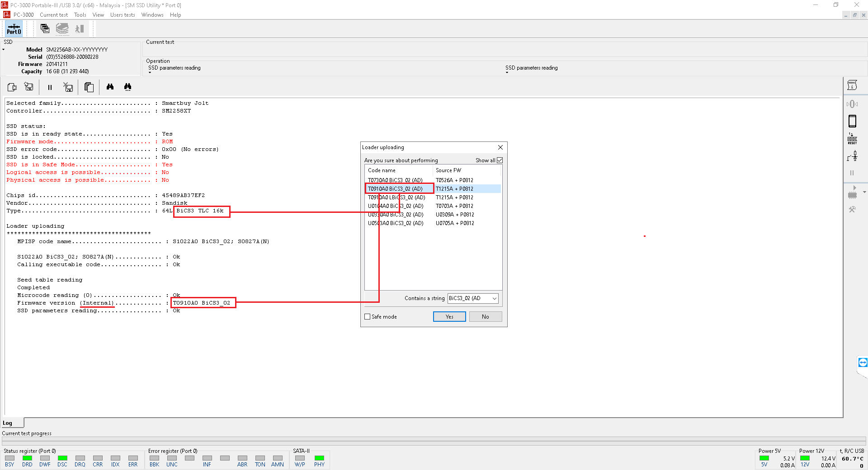Select the U0503A0 BiCS3_02 (AD) loader row
This screenshot has height=470, width=868.
[396, 223]
